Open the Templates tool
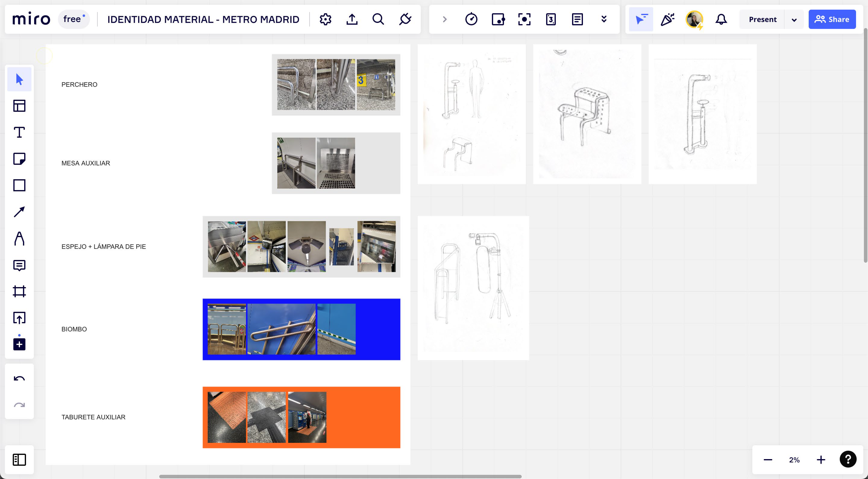This screenshot has height=479, width=868. click(x=19, y=106)
